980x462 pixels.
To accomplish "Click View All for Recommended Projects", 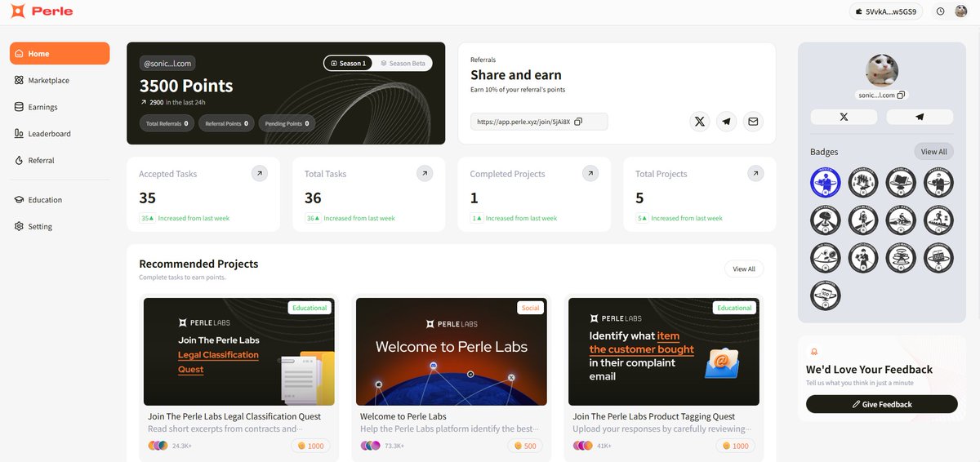I will coord(744,269).
